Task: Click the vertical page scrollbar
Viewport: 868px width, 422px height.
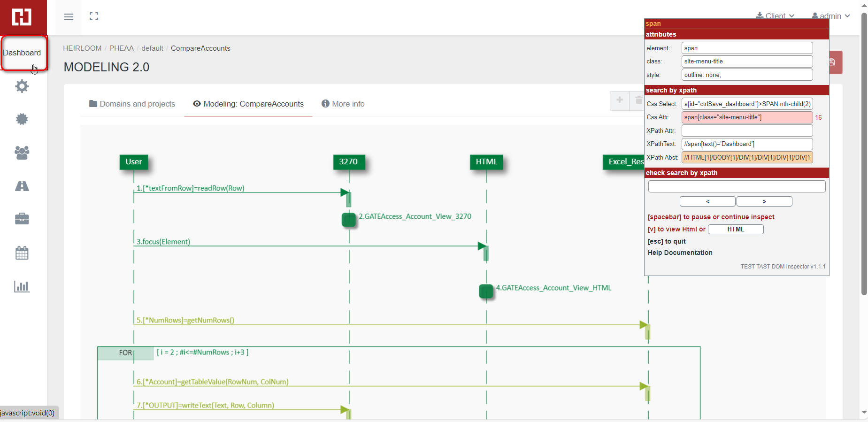Action: pyautogui.click(x=864, y=155)
